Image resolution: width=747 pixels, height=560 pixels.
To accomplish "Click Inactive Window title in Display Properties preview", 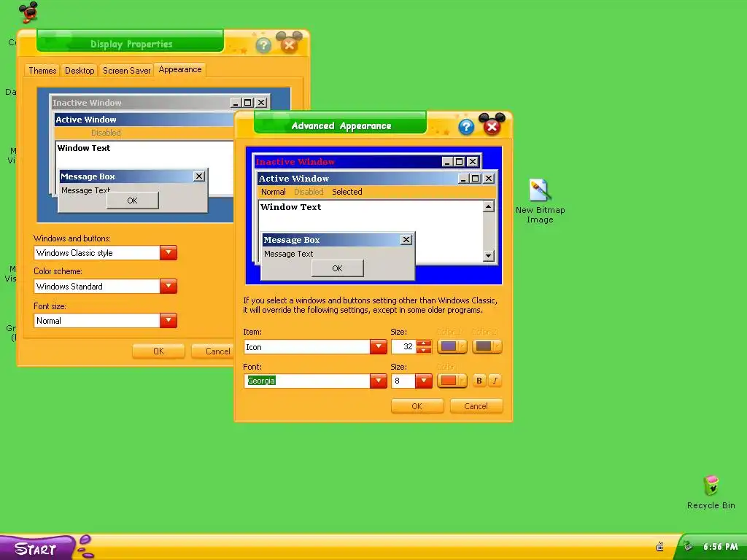I will [87, 103].
